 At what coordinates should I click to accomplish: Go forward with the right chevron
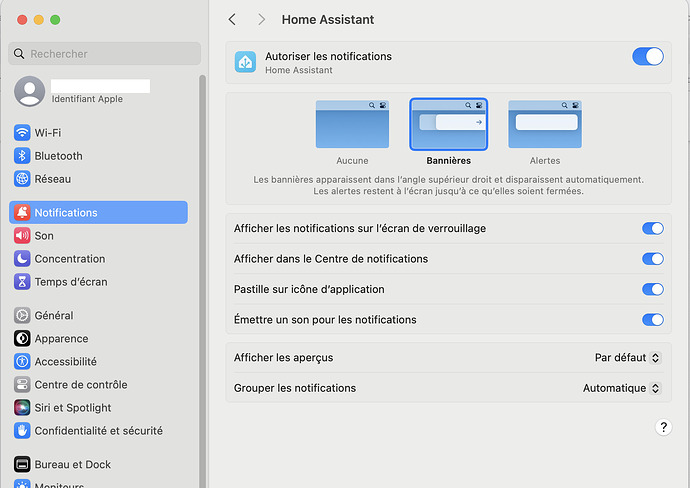pos(261,19)
